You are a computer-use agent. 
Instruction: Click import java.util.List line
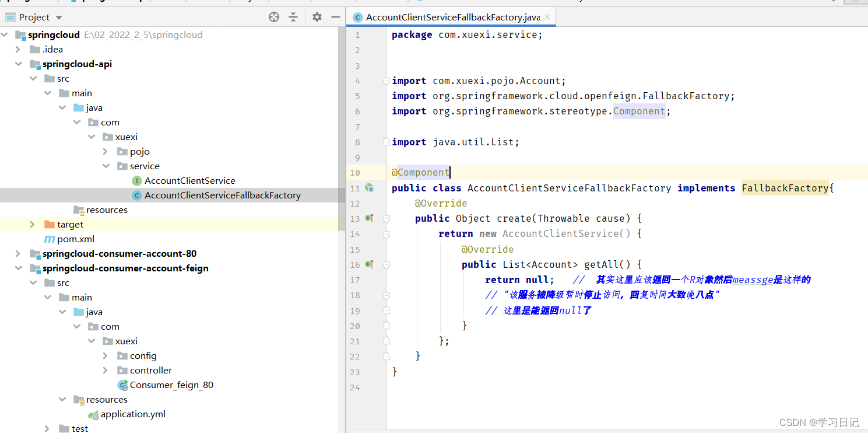click(455, 142)
